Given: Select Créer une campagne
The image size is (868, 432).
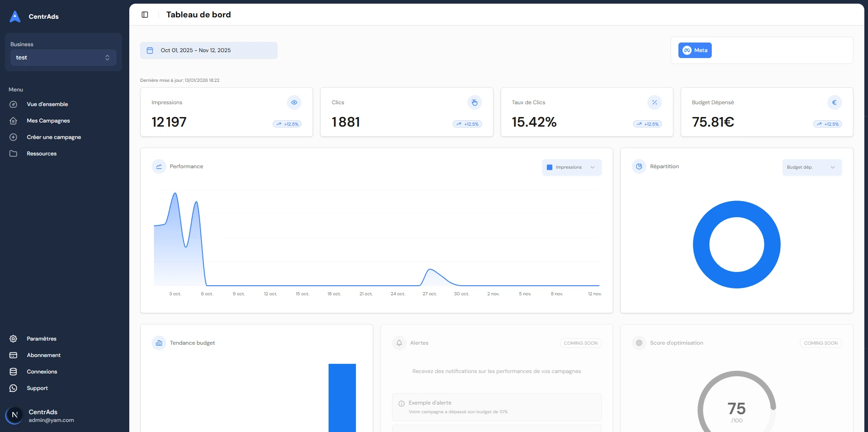Looking at the screenshot, I should (53, 137).
